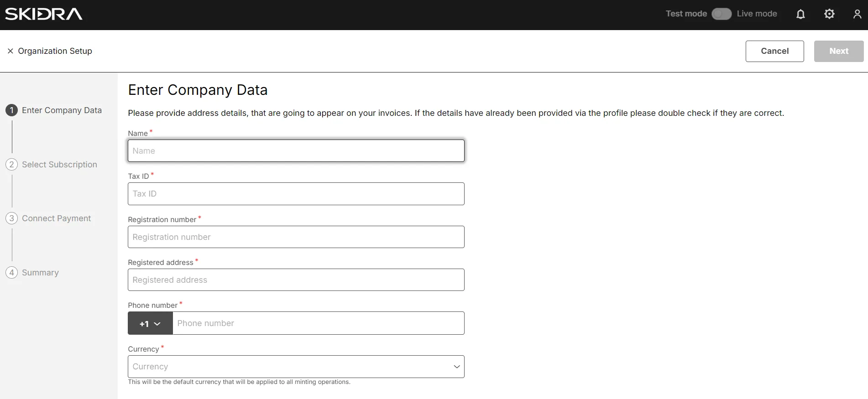The height and width of the screenshot is (399, 868).
Task: Open the +1 country code dropdown
Action: [150, 323]
